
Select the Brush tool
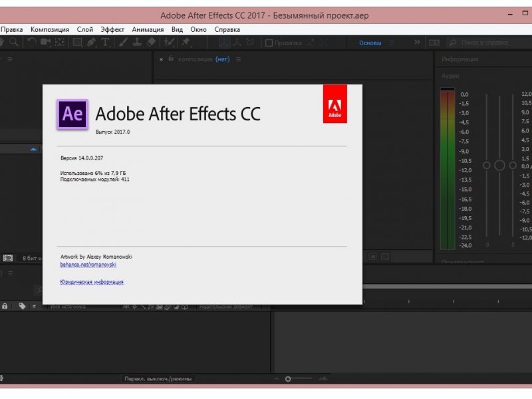pyautogui.click(x=123, y=43)
